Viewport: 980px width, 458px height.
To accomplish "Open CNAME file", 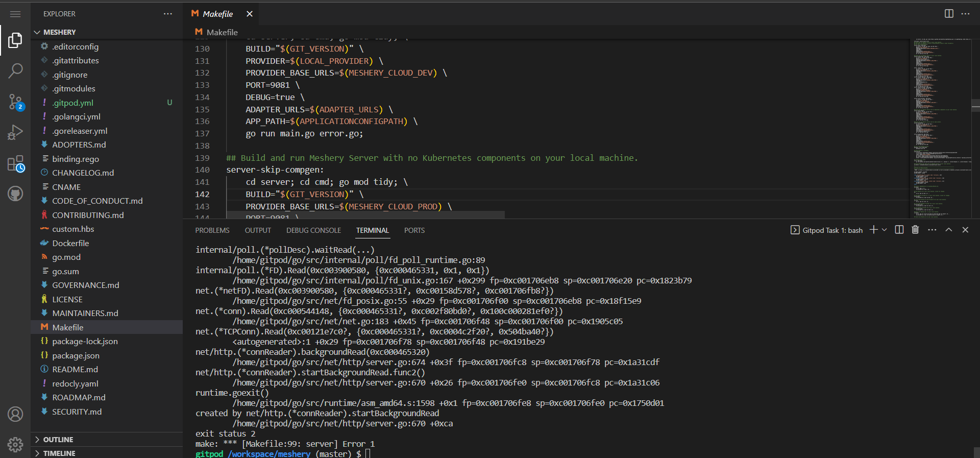I will point(107,187).
